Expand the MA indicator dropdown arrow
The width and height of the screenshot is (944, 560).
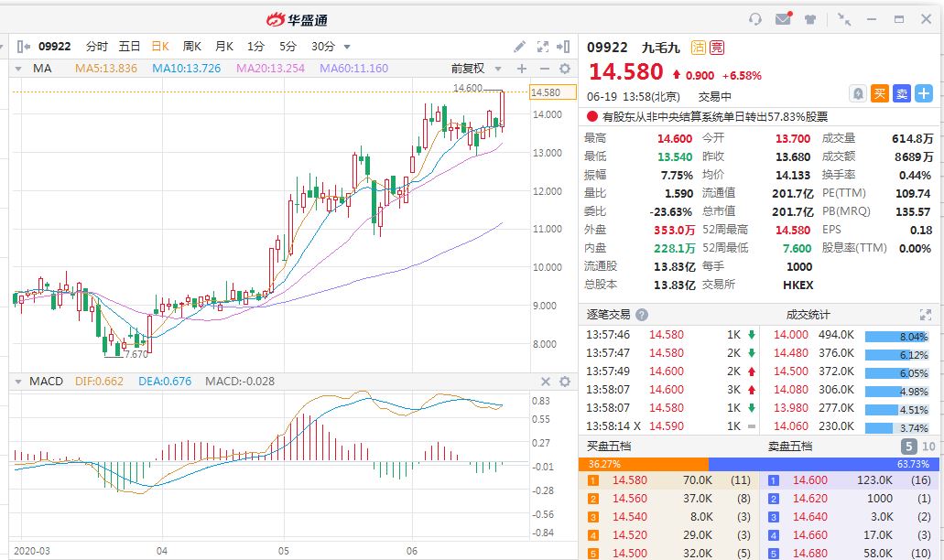pos(18,69)
